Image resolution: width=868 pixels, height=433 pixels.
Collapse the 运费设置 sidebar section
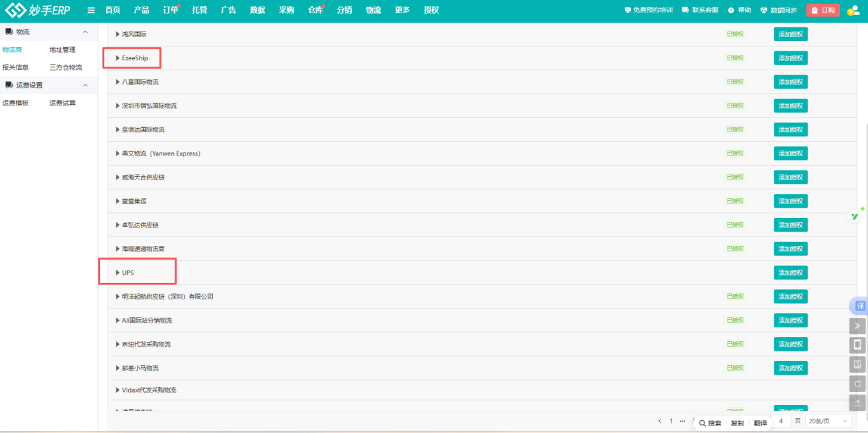coord(85,85)
